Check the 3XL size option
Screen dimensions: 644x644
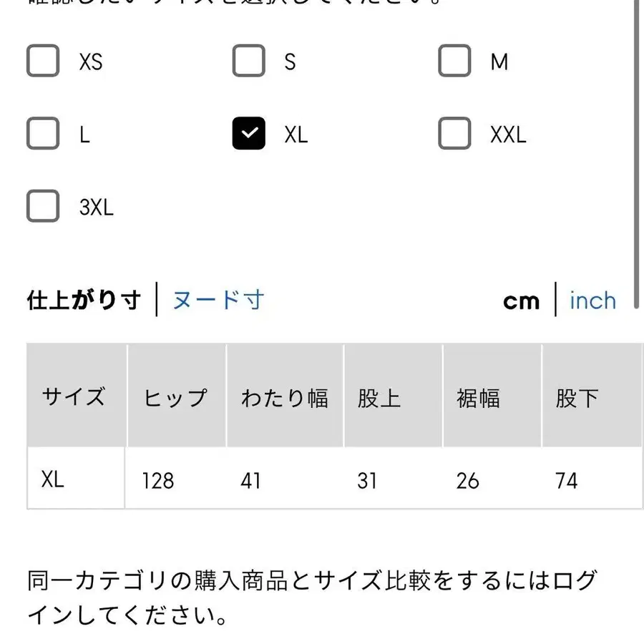(43, 206)
